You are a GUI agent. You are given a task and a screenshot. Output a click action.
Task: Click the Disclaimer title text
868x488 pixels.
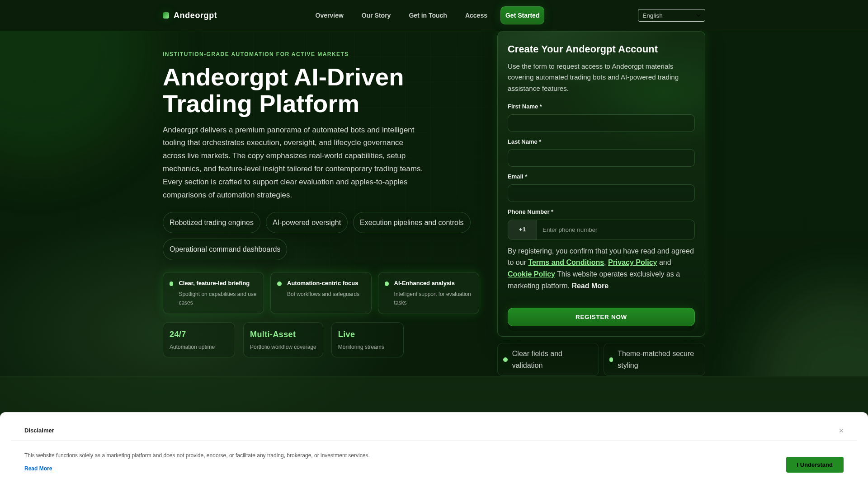pyautogui.click(x=39, y=431)
